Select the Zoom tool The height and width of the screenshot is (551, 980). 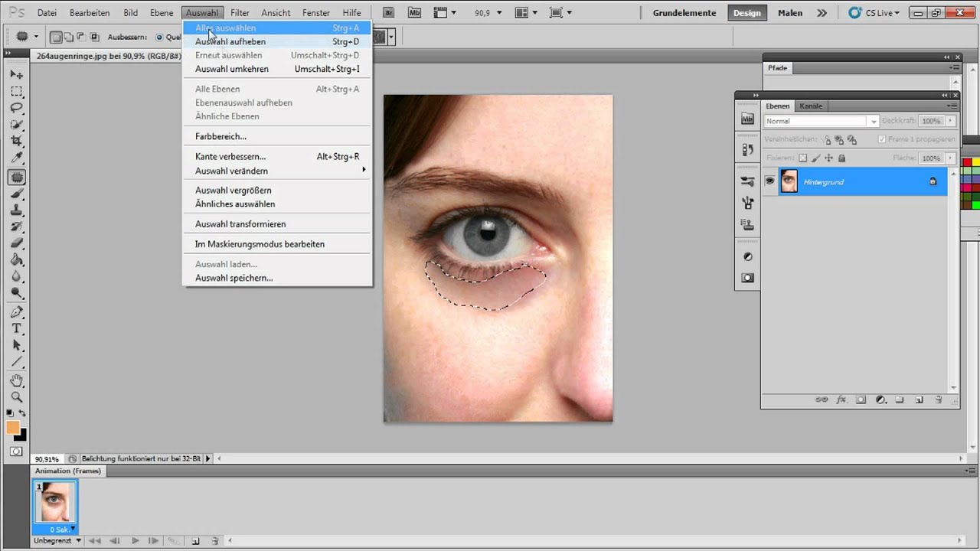16,397
